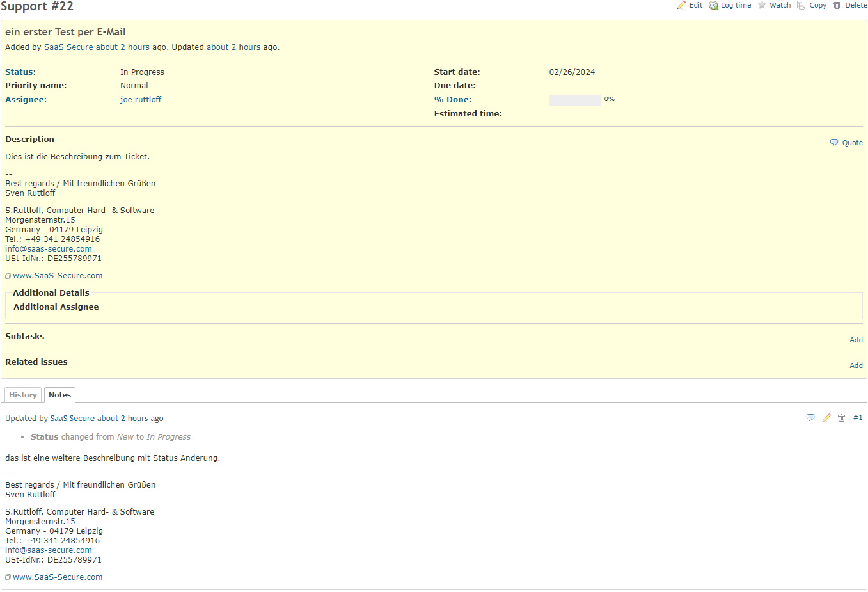Screen dimensions: 868x592
Task: Delete note #1 via its trash icon
Action: click(841, 417)
